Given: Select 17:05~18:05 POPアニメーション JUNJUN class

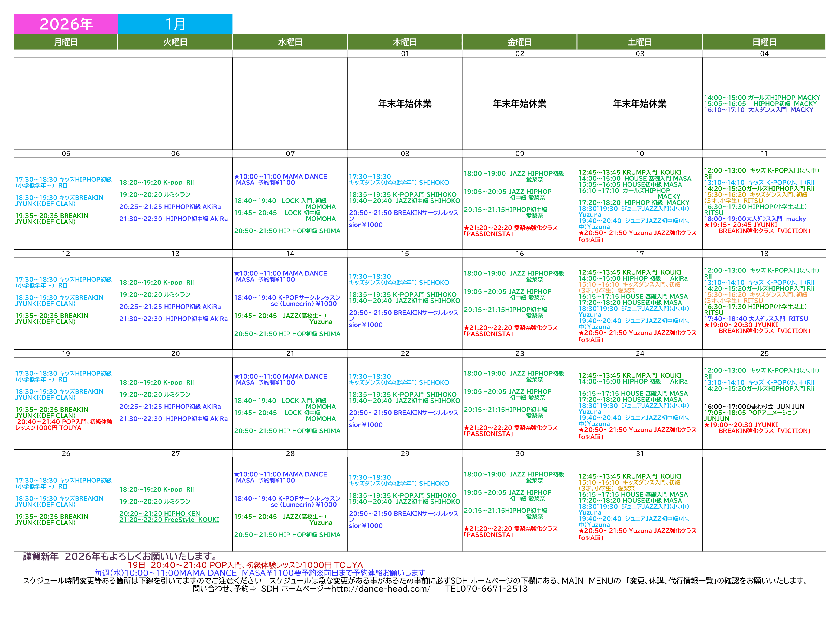Looking at the screenshot, I should pos(750,413).
